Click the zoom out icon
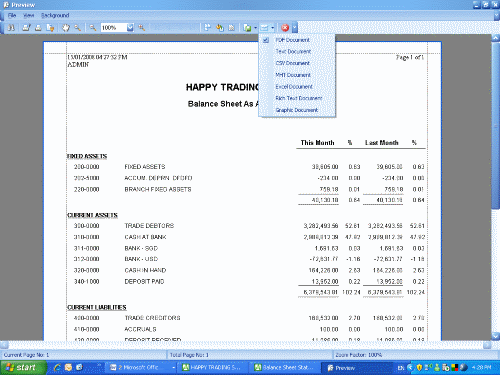 coord(93,28)
